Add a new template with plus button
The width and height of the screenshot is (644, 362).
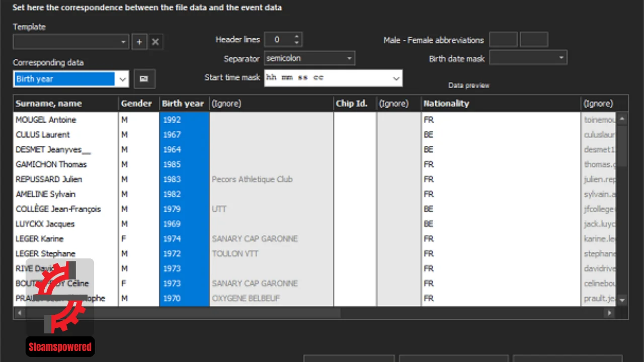(139, 42)
